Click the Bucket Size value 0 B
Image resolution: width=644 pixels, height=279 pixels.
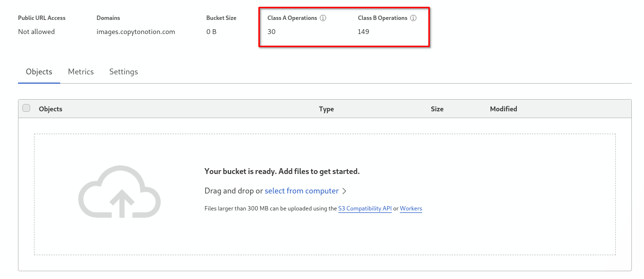211,32
